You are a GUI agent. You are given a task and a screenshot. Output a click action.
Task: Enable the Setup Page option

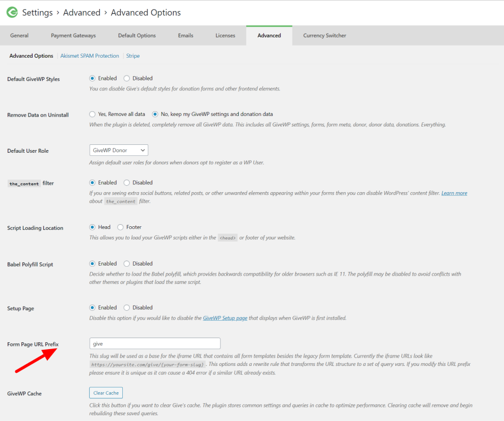coord(92,308)
